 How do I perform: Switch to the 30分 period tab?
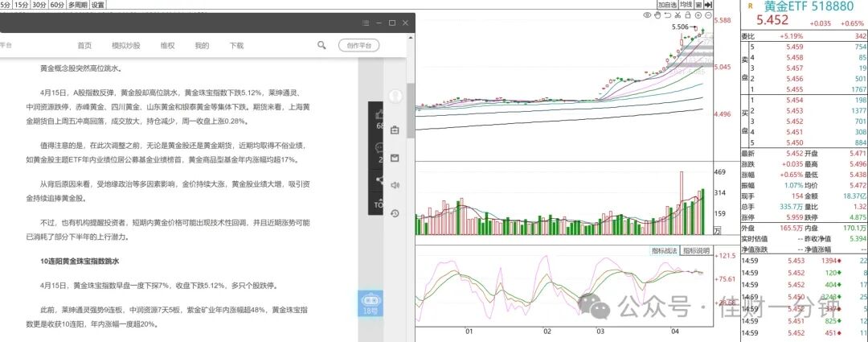39,5
